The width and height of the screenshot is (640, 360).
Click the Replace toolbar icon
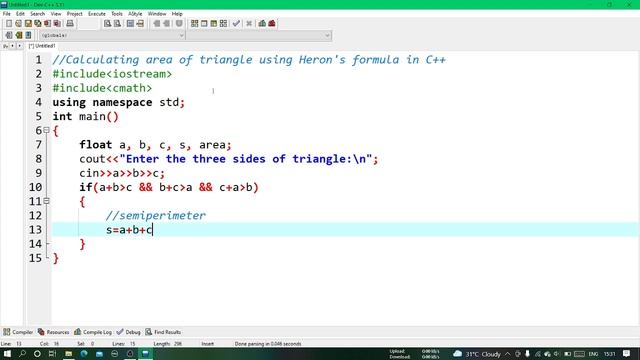pos(117,24)
